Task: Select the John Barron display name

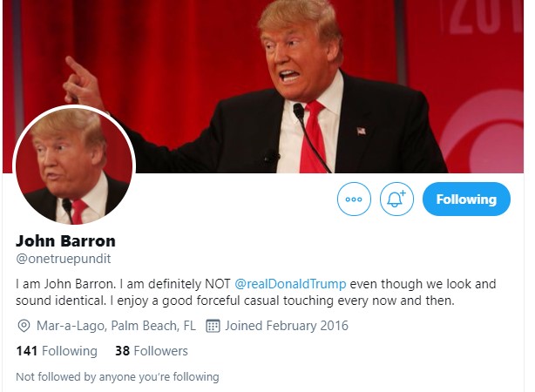Action: point(65,241)
